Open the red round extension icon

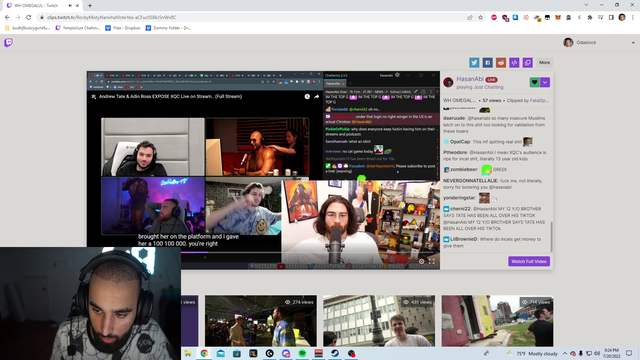494,18
